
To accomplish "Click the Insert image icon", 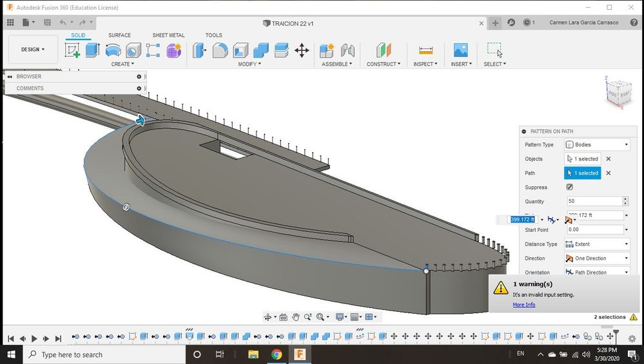I will 460,50.
